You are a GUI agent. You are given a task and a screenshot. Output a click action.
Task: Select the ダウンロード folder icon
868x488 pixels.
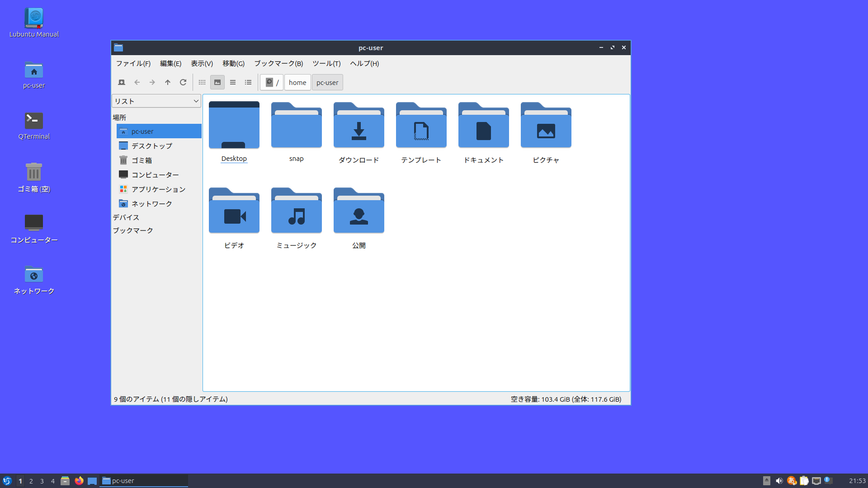pos(359,126)
